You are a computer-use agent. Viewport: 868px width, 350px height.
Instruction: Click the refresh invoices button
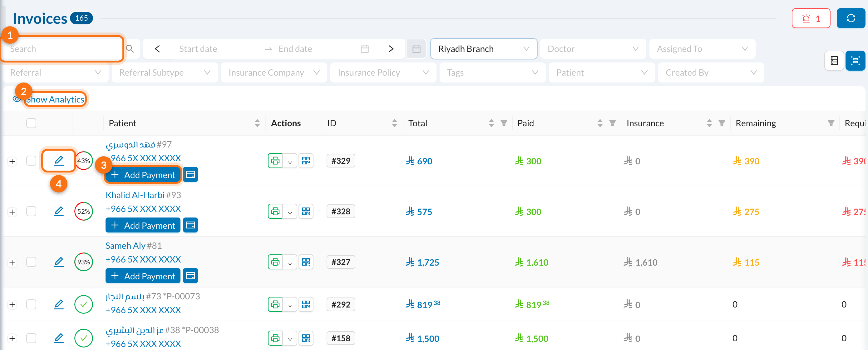point(851,18)
